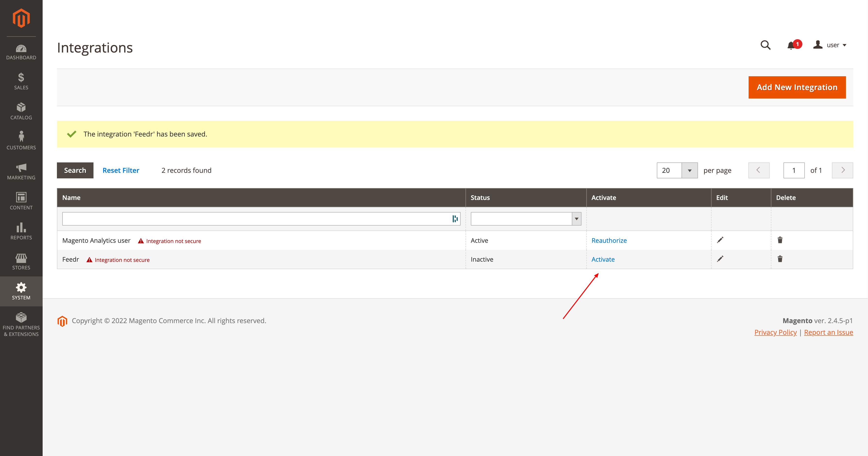
Task: Click 'Integration not secure' for Magento Analytics user
Action: [x=174, y=241]
